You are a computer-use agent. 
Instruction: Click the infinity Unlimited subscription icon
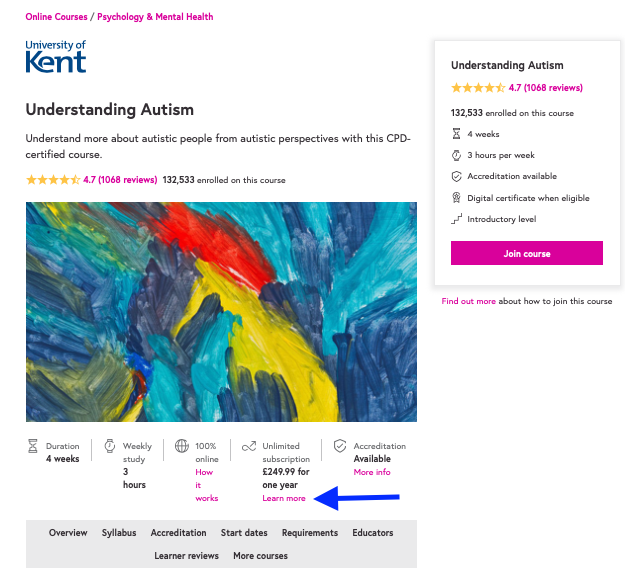click(x=249, y=446)
